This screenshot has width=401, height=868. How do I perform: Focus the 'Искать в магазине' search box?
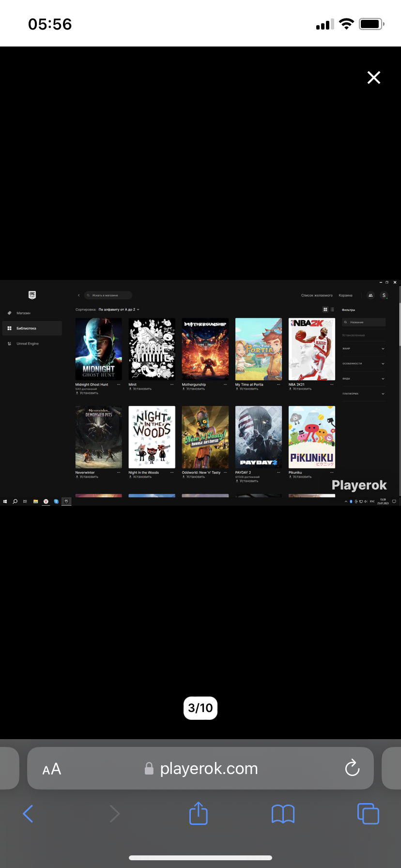(x=108, y=295)
